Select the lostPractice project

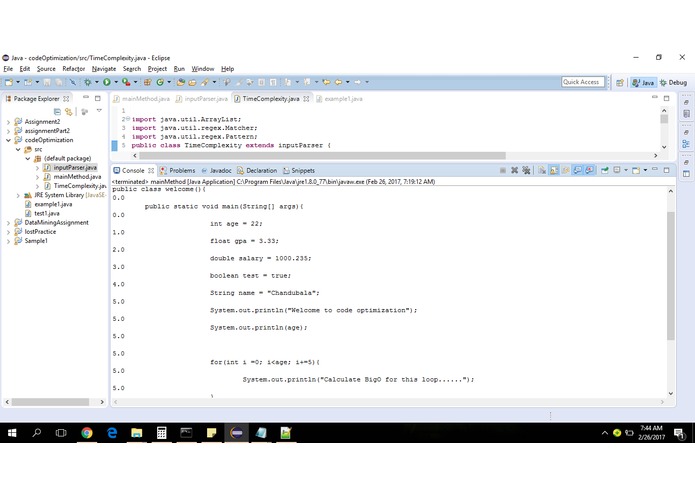[x=35, y=232]
